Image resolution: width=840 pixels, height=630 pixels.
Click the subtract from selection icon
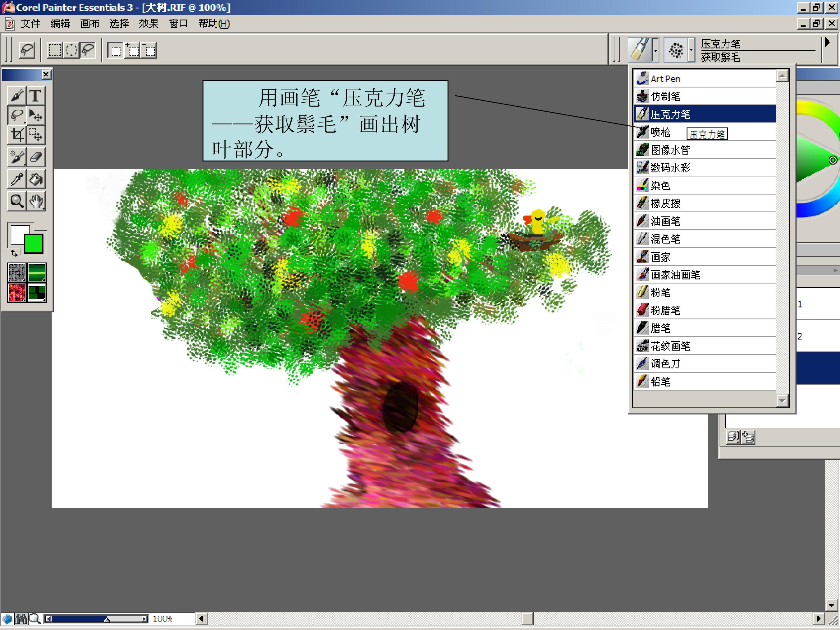point(148,50)
